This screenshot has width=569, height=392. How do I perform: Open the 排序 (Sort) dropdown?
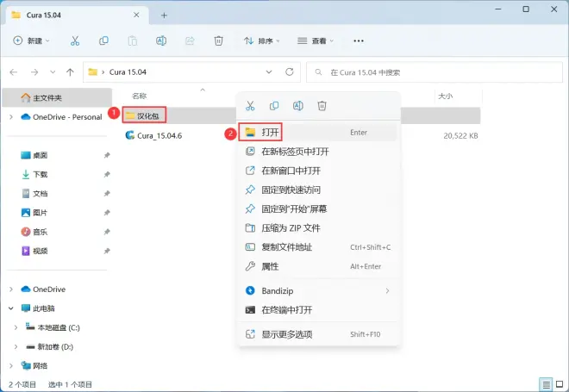point(261,40)
